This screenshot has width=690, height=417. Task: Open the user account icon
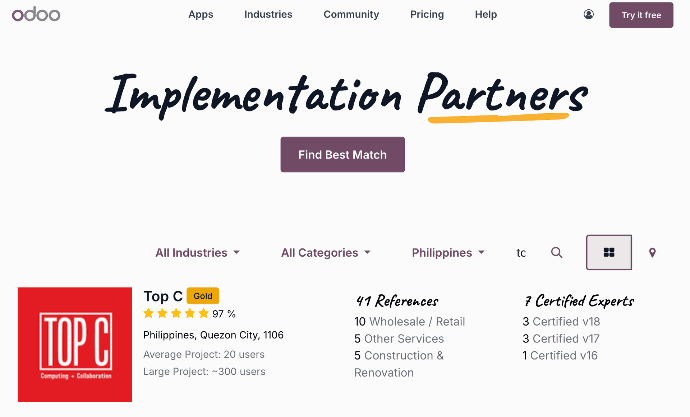tap(588, 15)
